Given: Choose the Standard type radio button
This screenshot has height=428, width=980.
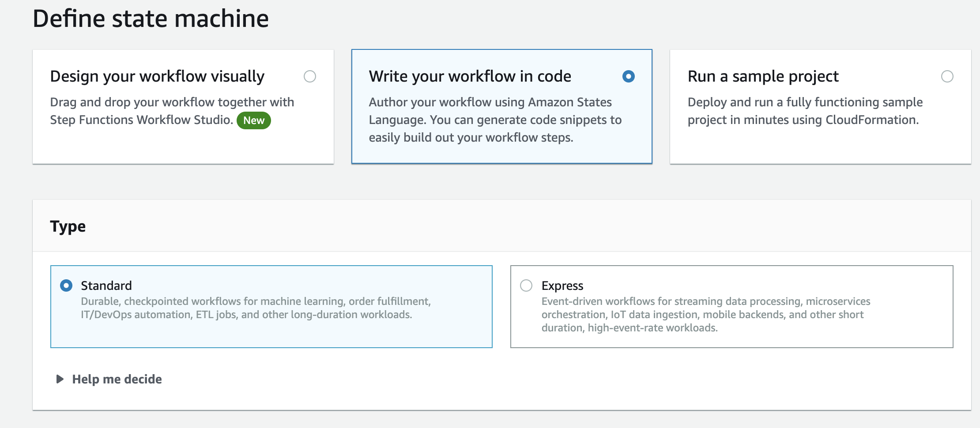Looking at the screenshot, I should (66, 285).
